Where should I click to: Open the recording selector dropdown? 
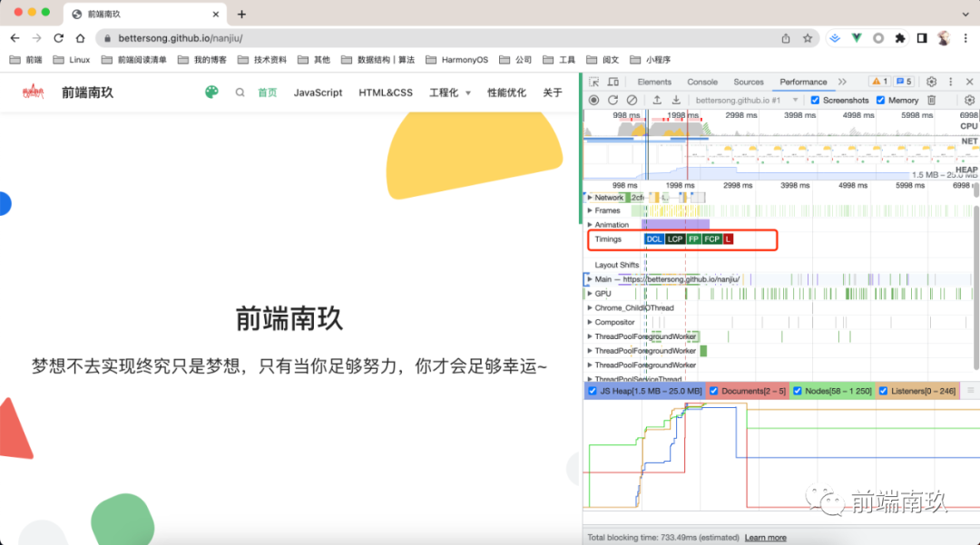[x=747, y=100]
